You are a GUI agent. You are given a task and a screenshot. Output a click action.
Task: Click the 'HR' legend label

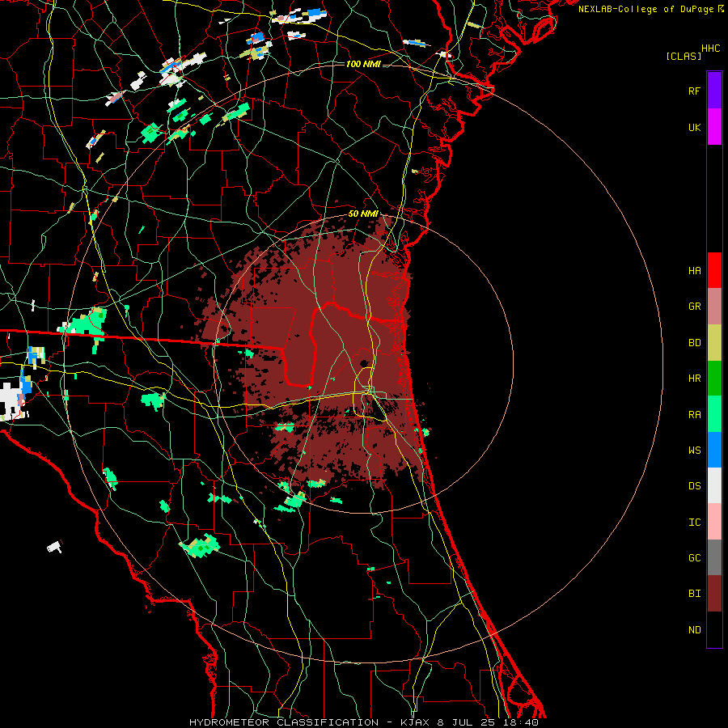coord(694,379)
